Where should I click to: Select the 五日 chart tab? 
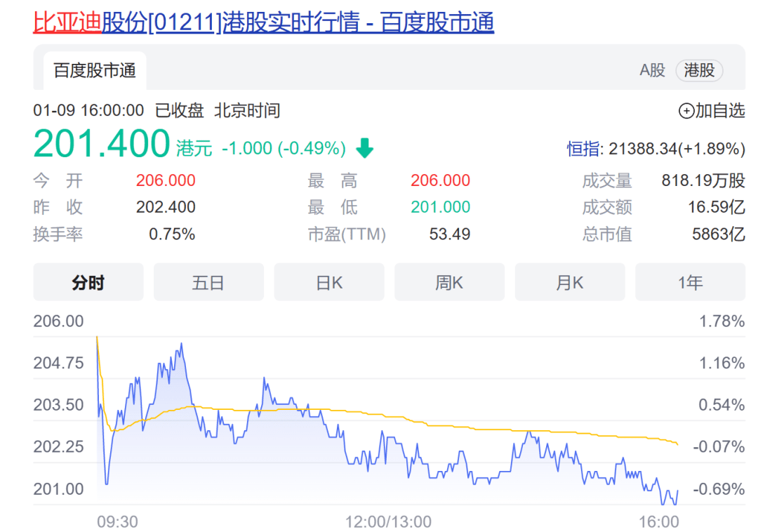(x=209, y=282)
